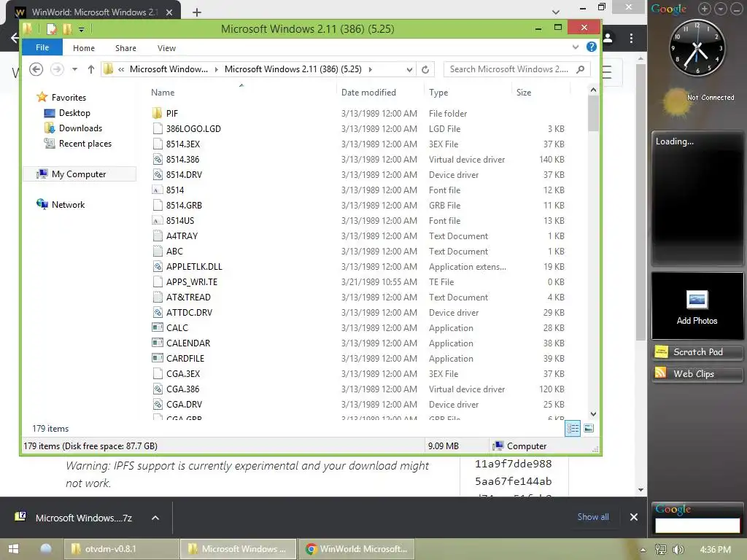747x560 pixels.
Task: Open the Scratch Pad gadget
Action: (697, 352)
